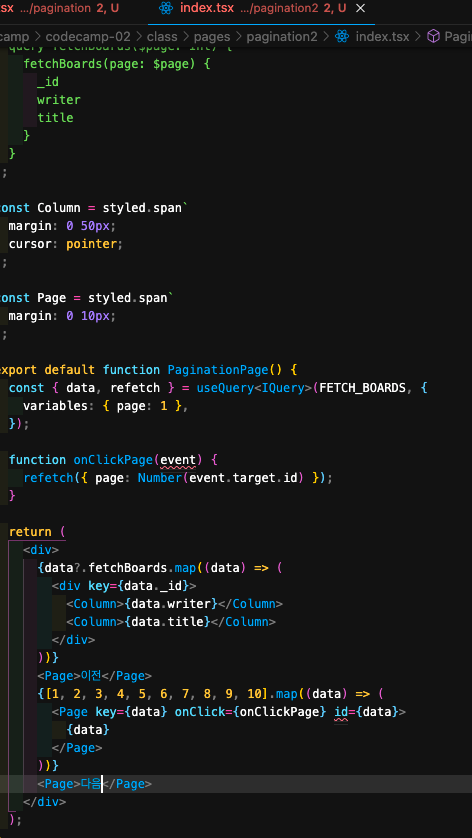Image resolution: width=472 pixels, height=838 pixels.
Task: Click the return keyword
Action: point(30,532)
